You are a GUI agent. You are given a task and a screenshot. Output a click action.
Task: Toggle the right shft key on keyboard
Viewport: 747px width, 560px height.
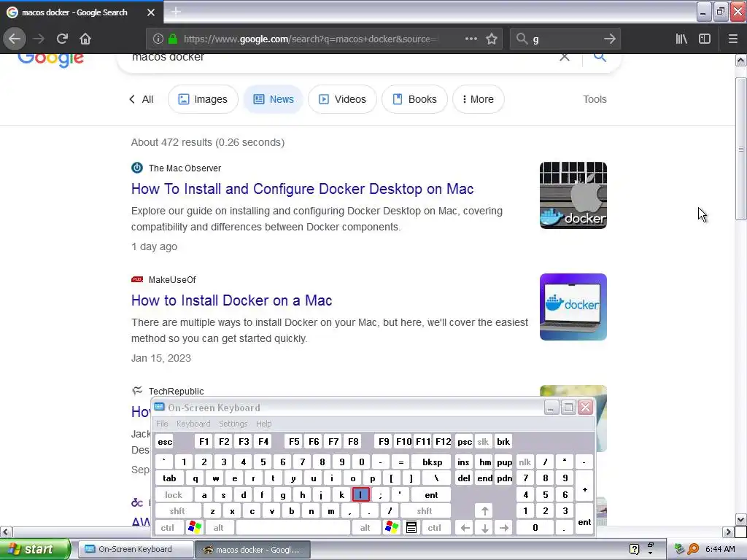(425, 511)
